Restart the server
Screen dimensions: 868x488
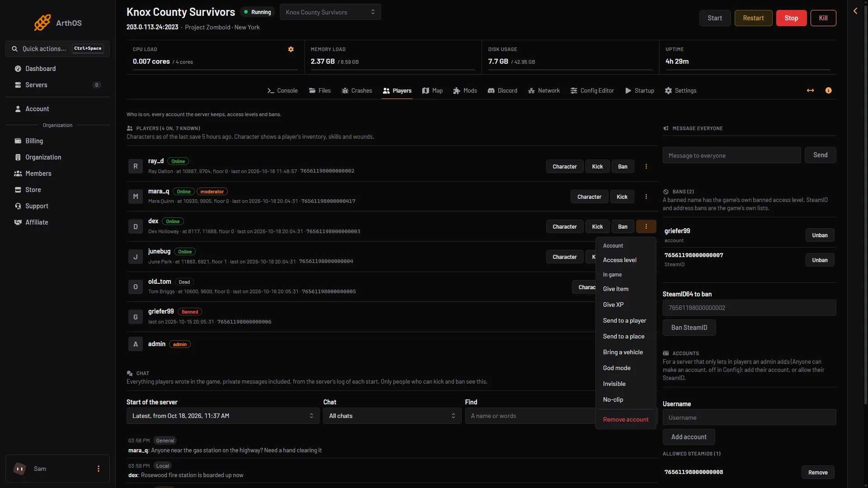(753, 18)
